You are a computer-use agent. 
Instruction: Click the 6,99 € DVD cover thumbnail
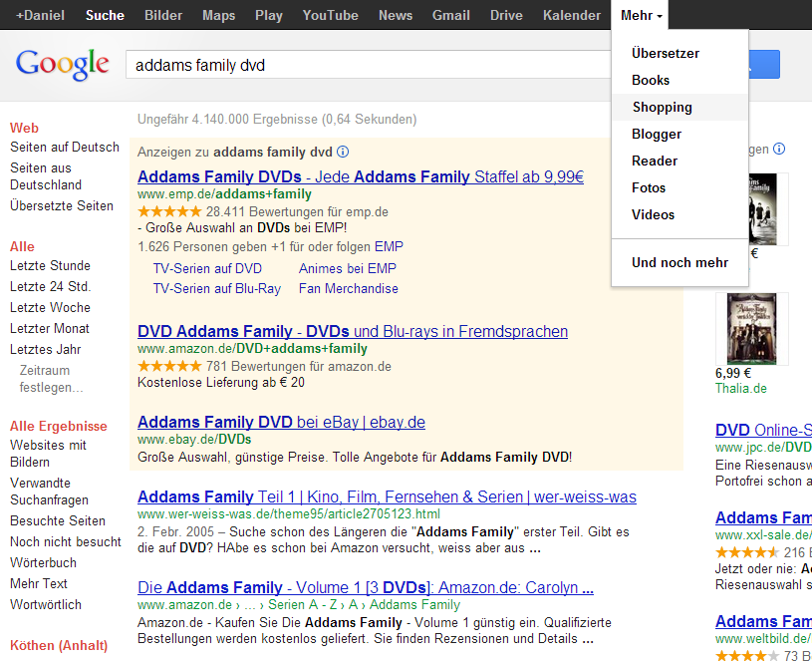click(x=752, y=329)
